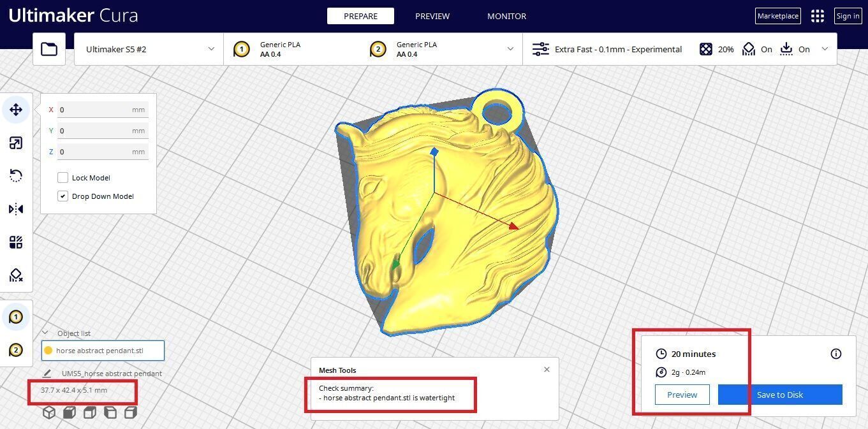Choose extruder 2 in the left toolbar
868x429 pixels.
16,350
